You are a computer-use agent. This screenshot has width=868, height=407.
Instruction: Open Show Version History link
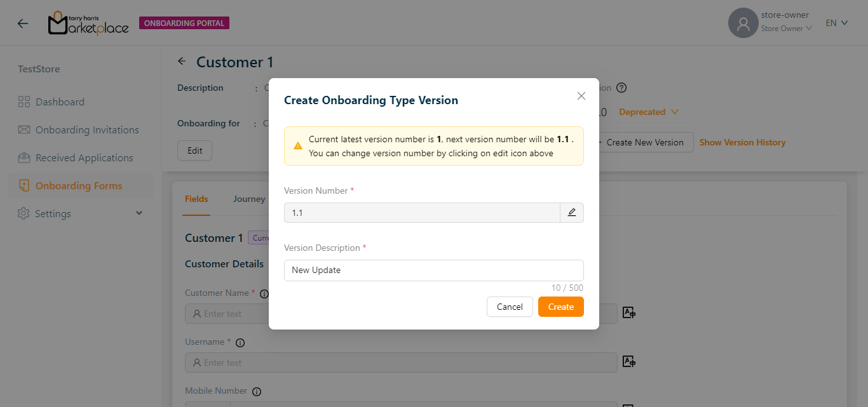click(742, 142)
